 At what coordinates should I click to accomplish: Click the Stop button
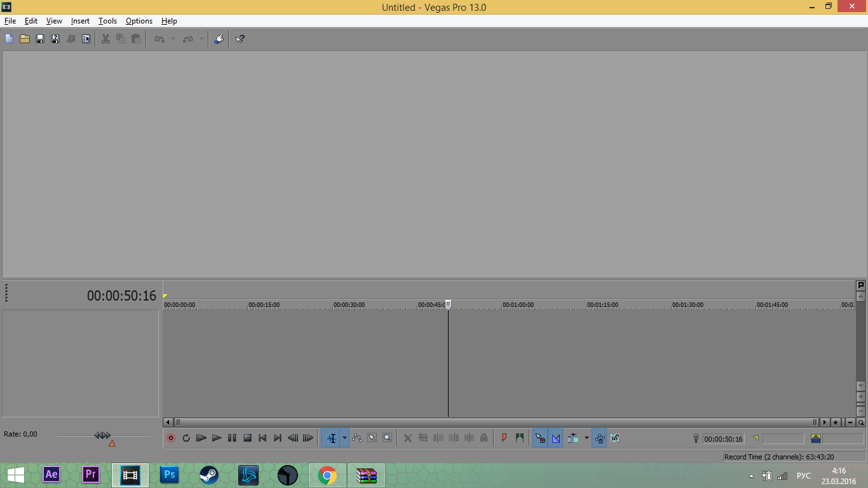tap(248, 438)
